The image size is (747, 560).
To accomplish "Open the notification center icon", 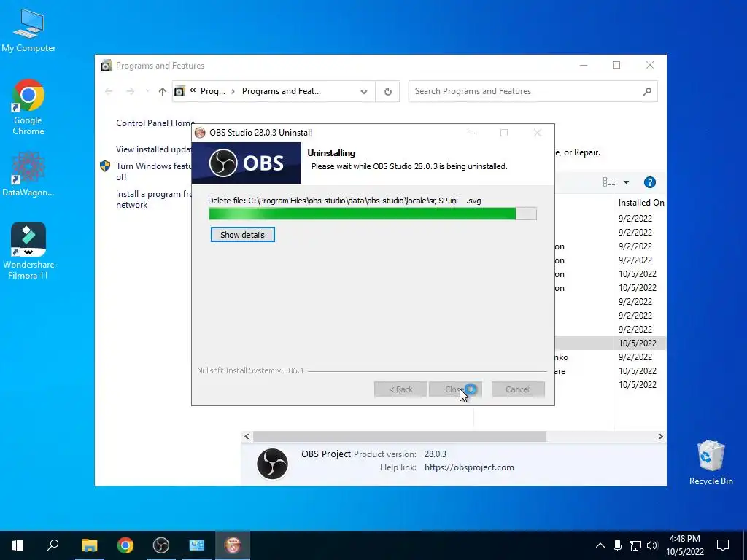I will [723, 545].
